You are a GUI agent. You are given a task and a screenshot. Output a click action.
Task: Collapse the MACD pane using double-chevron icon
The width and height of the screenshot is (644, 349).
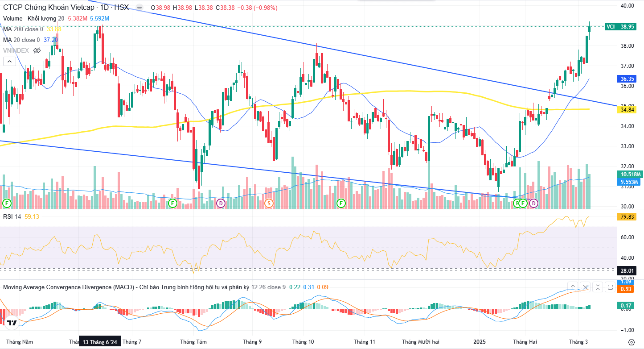[x=598, y=287]
